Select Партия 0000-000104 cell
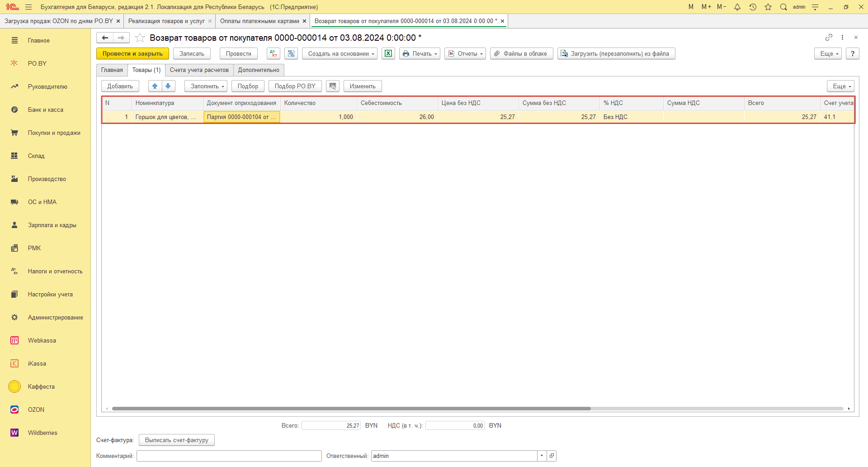Screen dimensions: 868x467 coord(242,117)
